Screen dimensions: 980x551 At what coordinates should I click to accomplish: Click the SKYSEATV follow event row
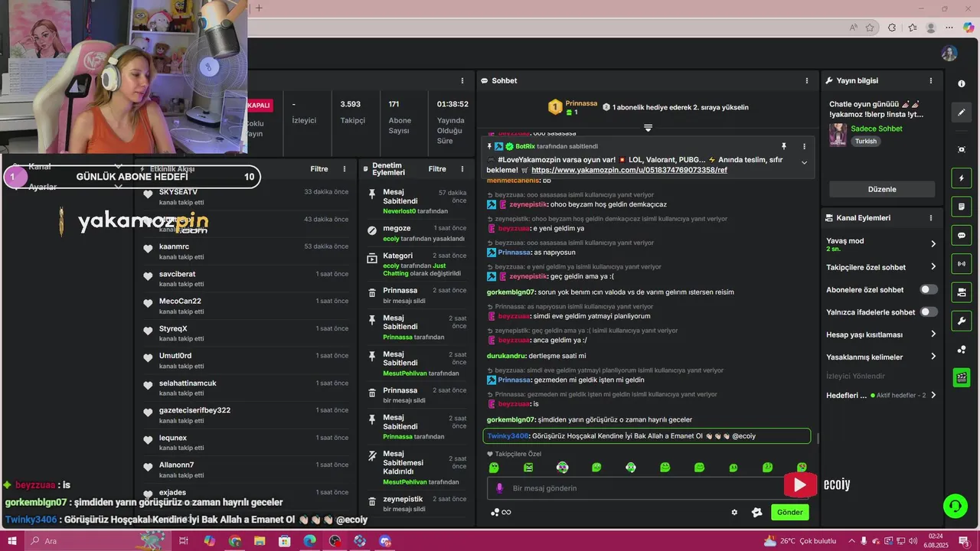pyautogui.click(x=247, y=197)
